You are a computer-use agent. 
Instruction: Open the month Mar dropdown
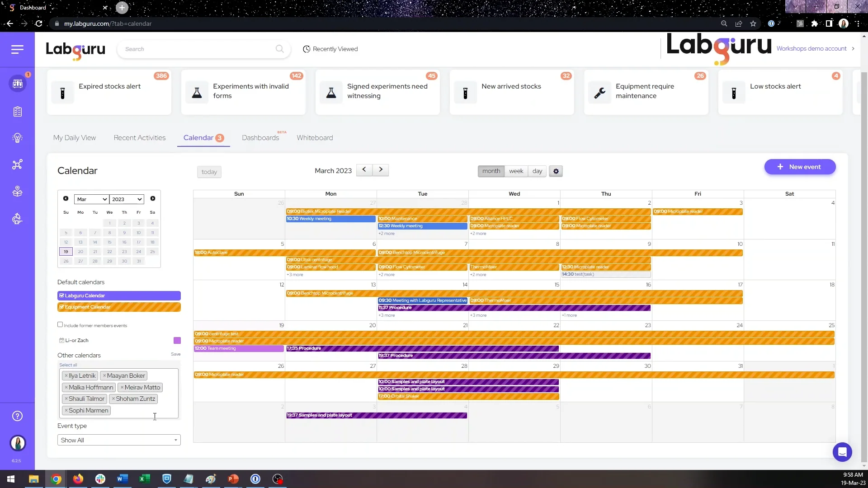(91, 199)
